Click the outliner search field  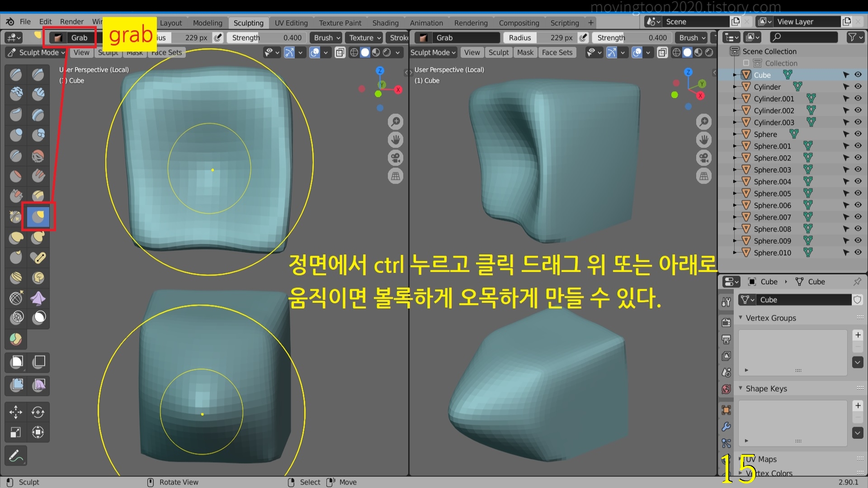[x=803, y=37]
